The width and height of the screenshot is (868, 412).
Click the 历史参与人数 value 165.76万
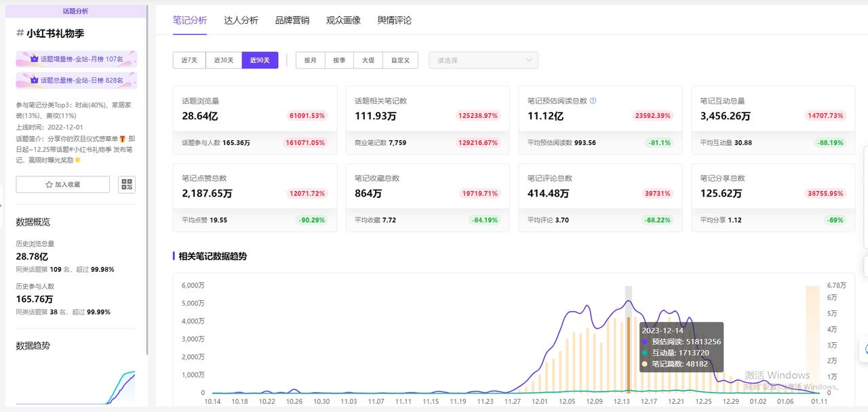pos(35,300)
